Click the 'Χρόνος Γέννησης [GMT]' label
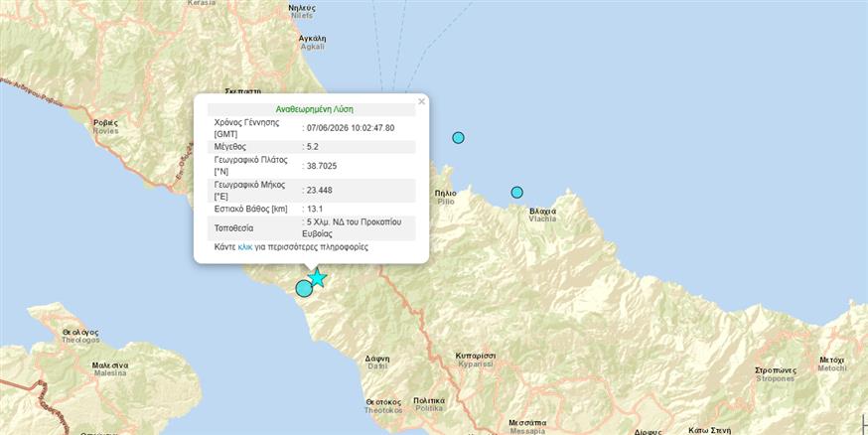The height and width of the screenshot is (435, 868). (247, 128)
